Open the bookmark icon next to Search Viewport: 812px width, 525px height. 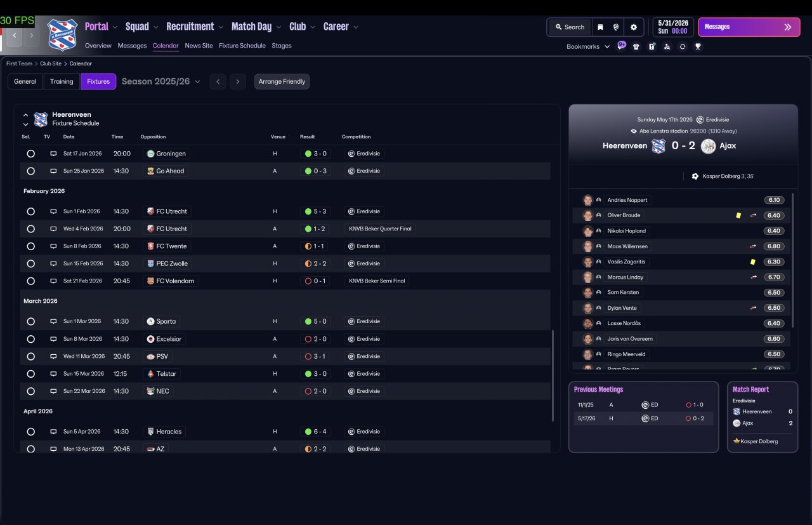tap(600, 27)
